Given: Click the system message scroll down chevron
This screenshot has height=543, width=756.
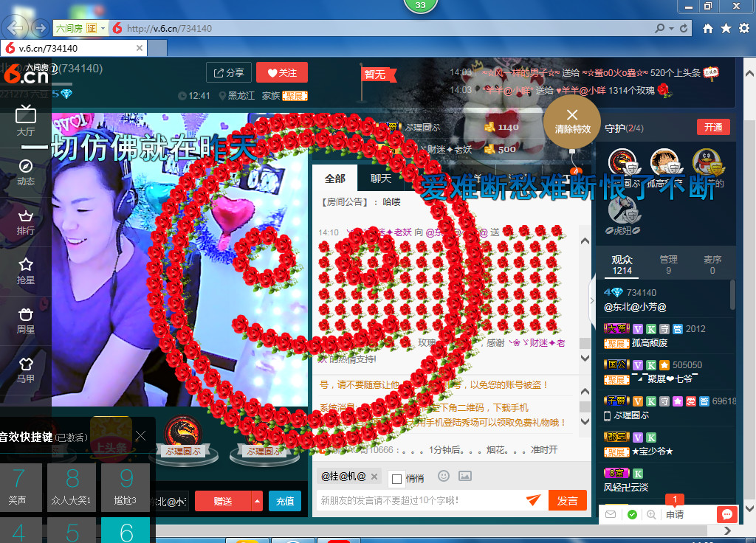Looking at the screenshot, I should coord(585,421).
